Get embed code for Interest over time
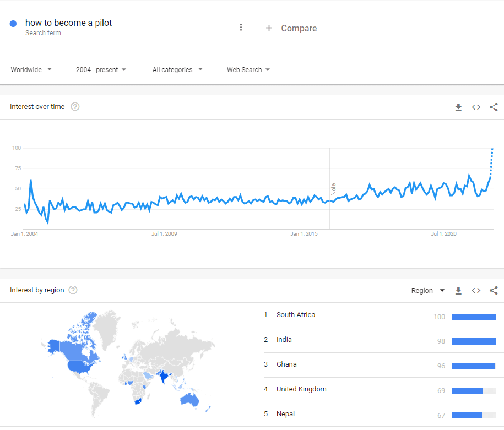The image size is (504, 430). pos(476,107)
